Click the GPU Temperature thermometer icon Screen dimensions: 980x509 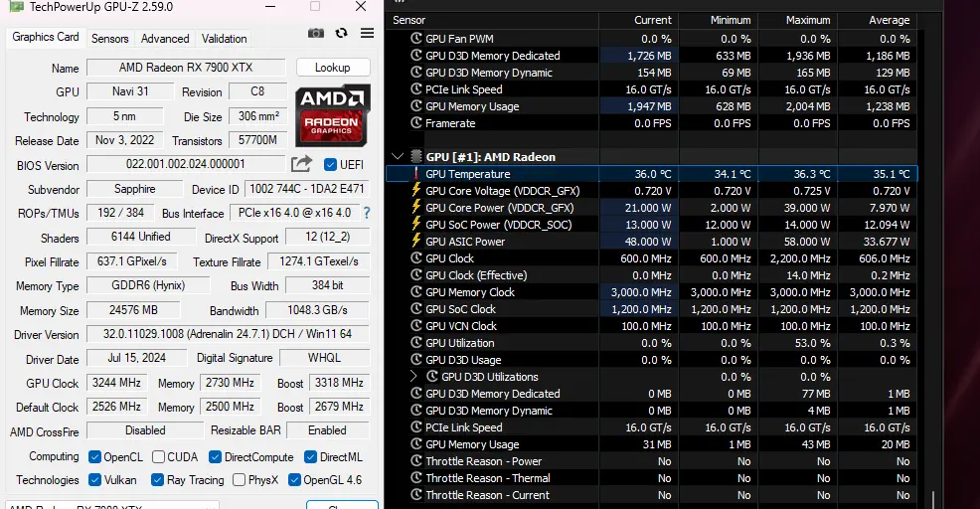point(416,174)
